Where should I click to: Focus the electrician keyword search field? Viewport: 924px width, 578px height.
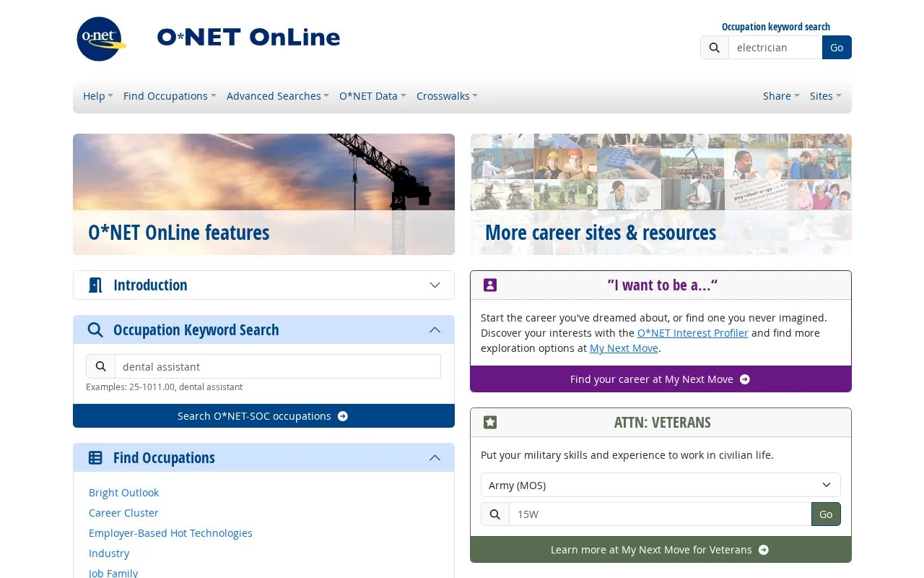click(x=775, y=48)
